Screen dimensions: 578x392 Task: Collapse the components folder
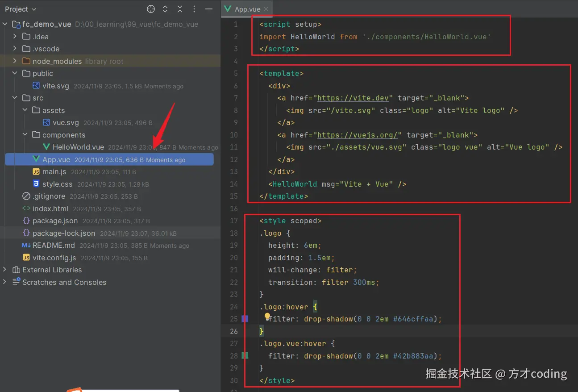(25, 135)
